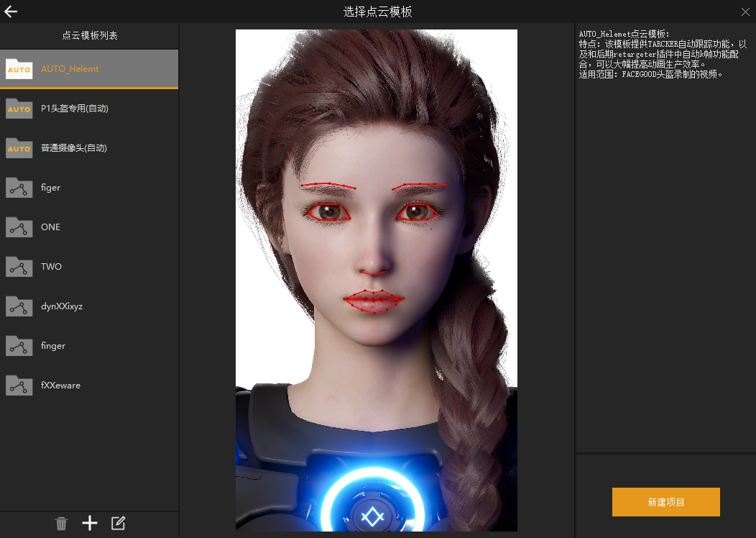This screenshot has width=756, height=538.
Task: Delete template with the trash icon
Action: click(x=61, y=523)
